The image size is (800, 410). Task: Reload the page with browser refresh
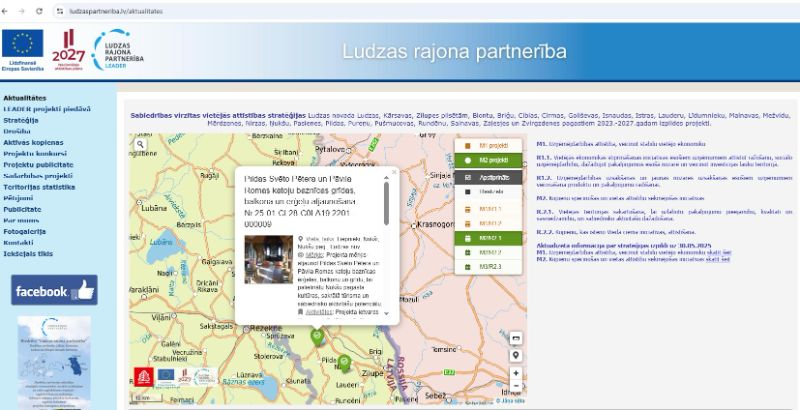38,9
